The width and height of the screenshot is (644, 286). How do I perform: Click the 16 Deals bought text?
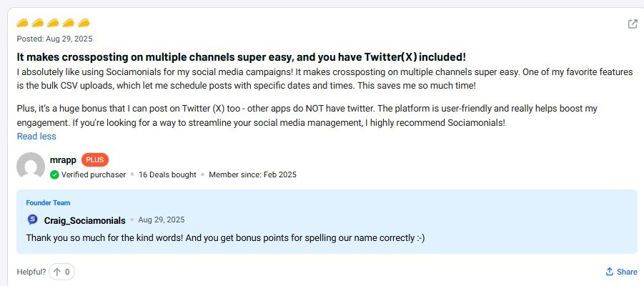tap(167, 174)
